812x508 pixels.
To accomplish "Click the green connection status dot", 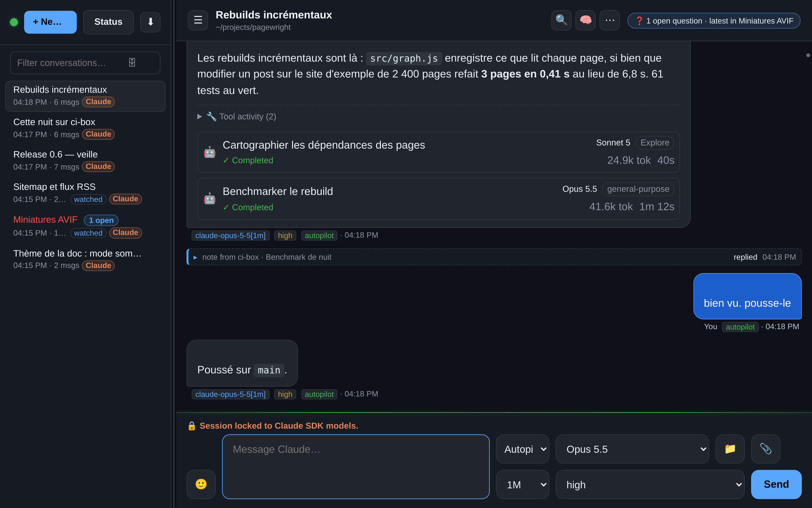I will (x=14, y=22).
